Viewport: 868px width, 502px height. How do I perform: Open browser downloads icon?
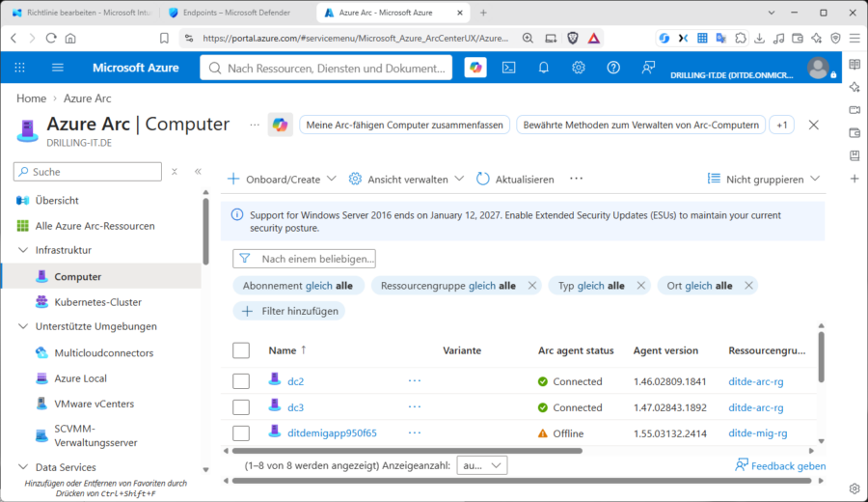(x=760, y=38)
